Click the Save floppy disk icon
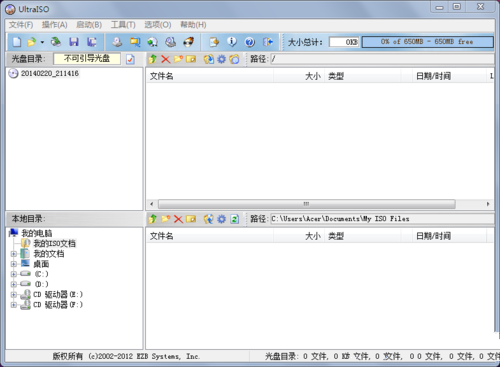 (74, 42)
